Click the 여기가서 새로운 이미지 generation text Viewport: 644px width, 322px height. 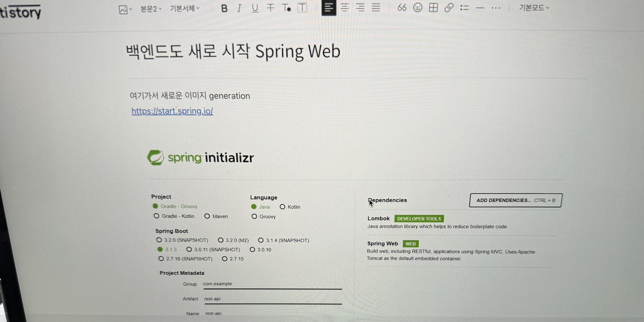[x=190, y=96]
